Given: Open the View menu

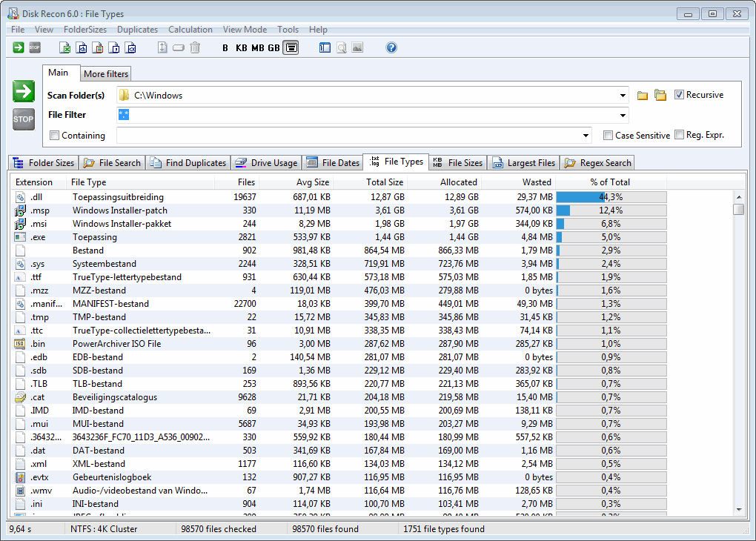Looking at the screenshot, I should click(x=44, y=30).
